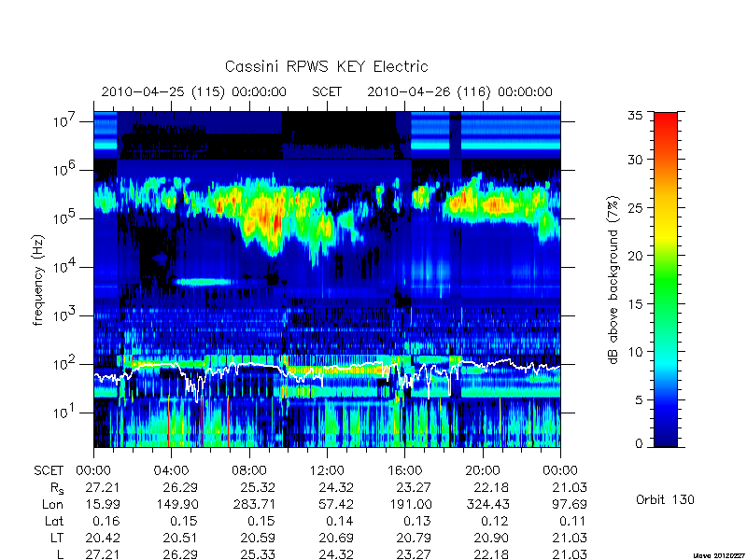Click the 'SCET' row header below the plot
Image resolution: width=747 pixels, height=560 pixels.
[49, 470]
